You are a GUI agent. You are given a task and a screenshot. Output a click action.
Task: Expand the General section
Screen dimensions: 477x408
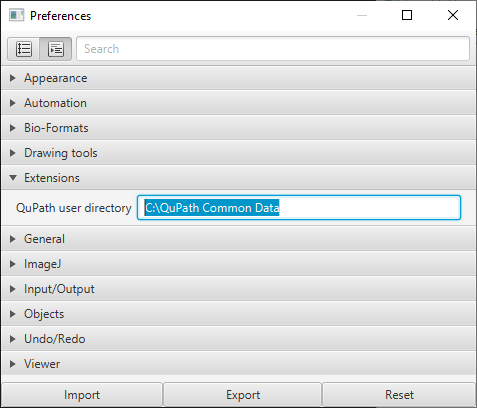pyautogui.click(x=238, y=239)
